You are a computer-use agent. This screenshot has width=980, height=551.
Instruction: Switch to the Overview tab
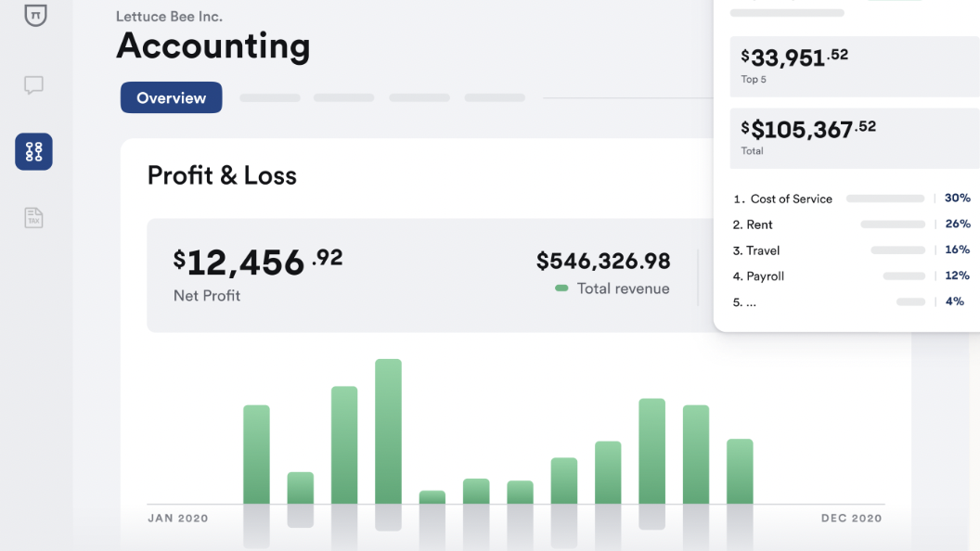coord(171,97)
